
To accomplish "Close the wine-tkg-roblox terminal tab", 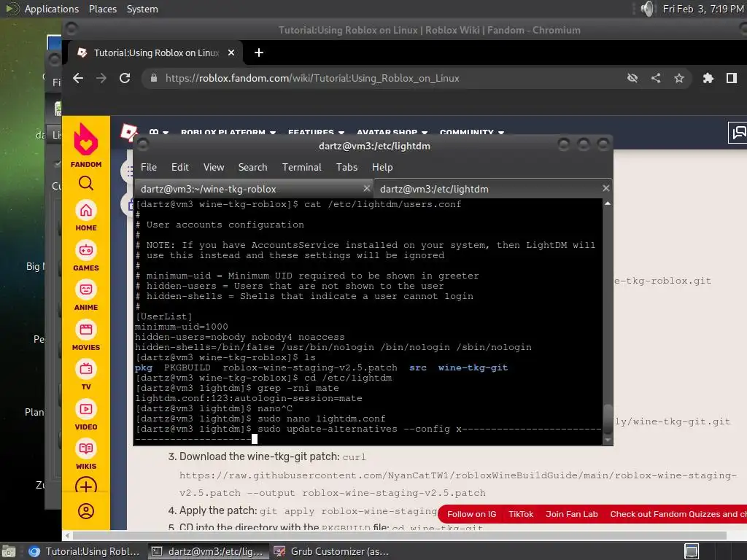I will pyautogui.click(x=367, y=188).
